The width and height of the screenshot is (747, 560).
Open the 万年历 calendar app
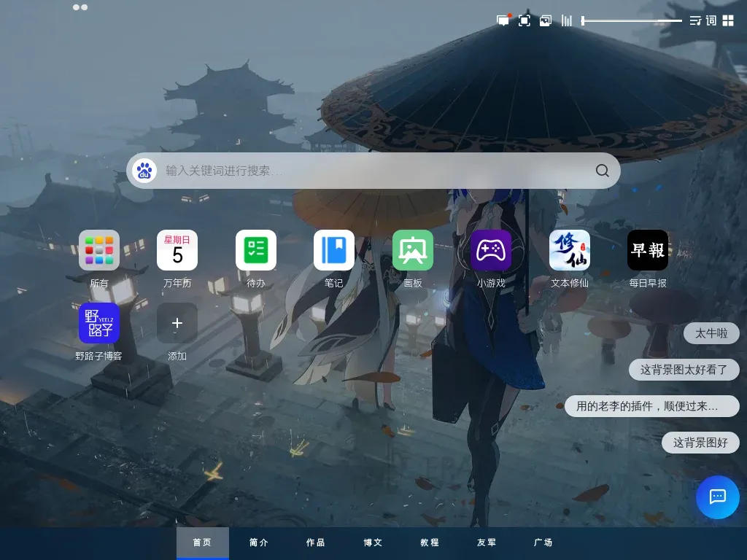[177, 250]
